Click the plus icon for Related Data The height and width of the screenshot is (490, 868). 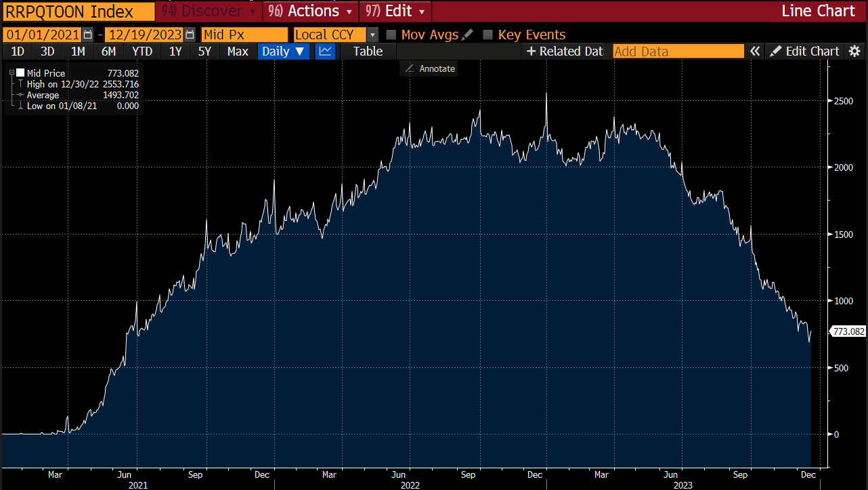(x=531, y=52)
